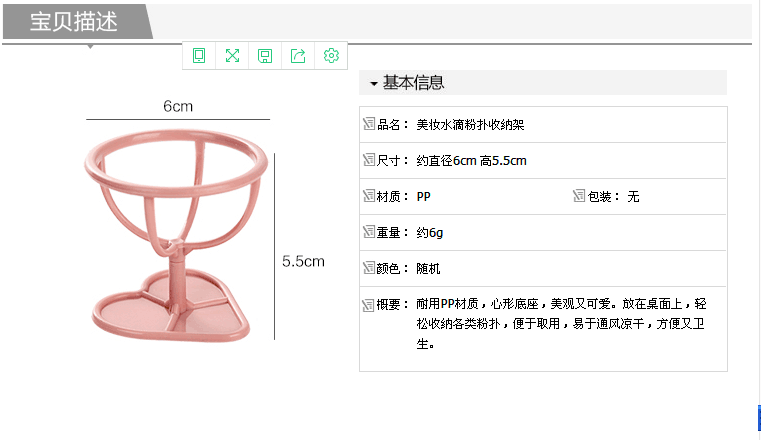Click the list icon beside 颜色

point(368,268)
